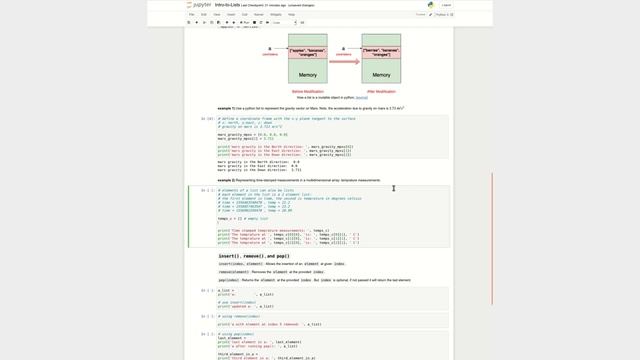This screenshot has width=640, height=360.
Task: Open the Edit menu
Action: 204,14
